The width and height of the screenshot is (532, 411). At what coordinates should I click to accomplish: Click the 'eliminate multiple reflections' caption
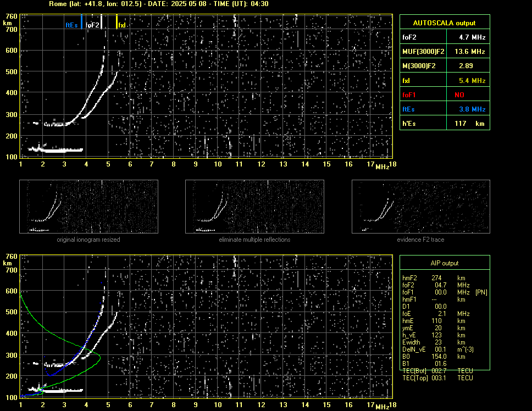pos(254,240)
